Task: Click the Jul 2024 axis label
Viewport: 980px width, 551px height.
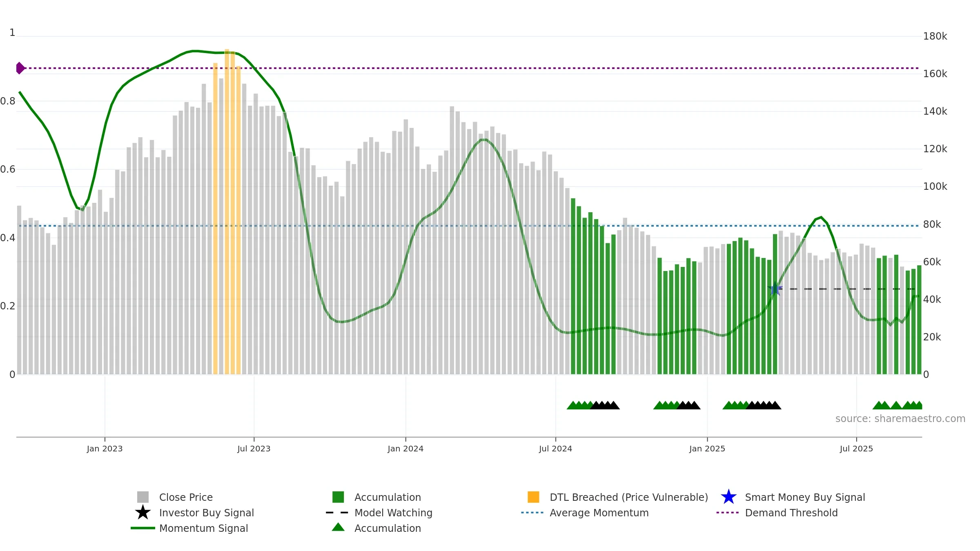Action: (555, 449)
